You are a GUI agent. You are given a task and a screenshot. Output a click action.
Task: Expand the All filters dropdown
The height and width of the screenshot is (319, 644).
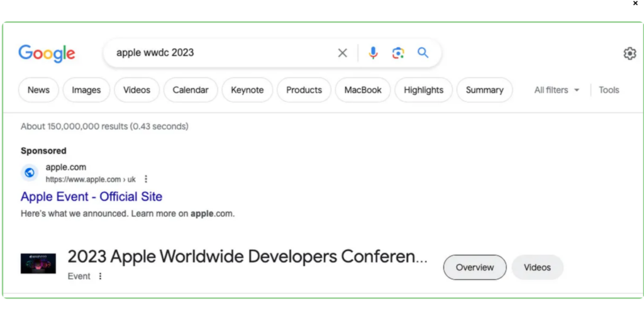click(557, 90)
